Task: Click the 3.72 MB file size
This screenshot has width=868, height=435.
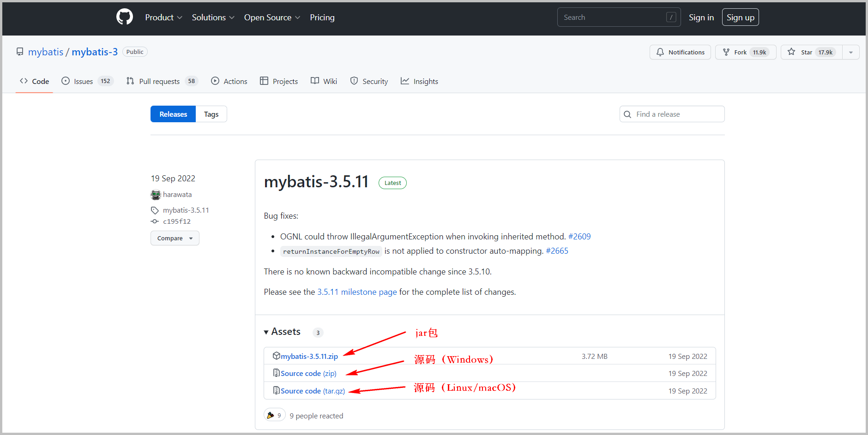Action: click(x=594, y=356)
